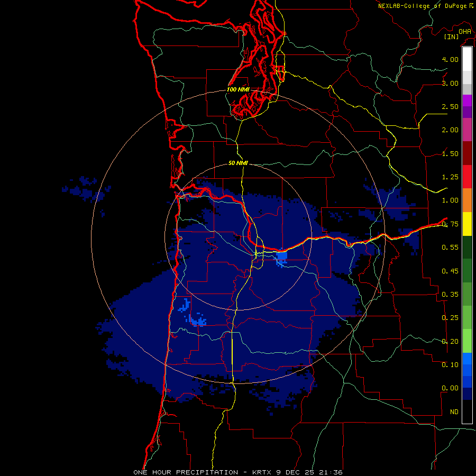Click the 1.00 legend value
The width and height of the screenshot is (476, 476).
click(x=450, y=200)
